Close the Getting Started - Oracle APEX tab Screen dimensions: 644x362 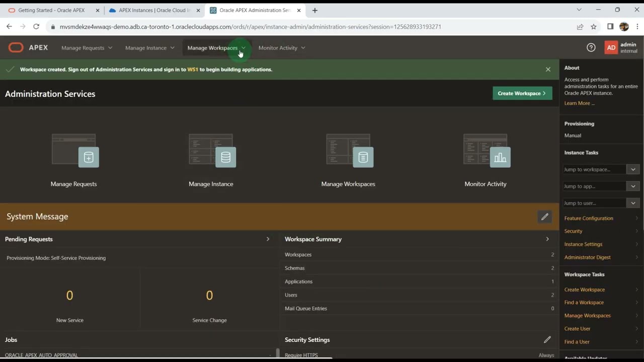pos(98,10)
